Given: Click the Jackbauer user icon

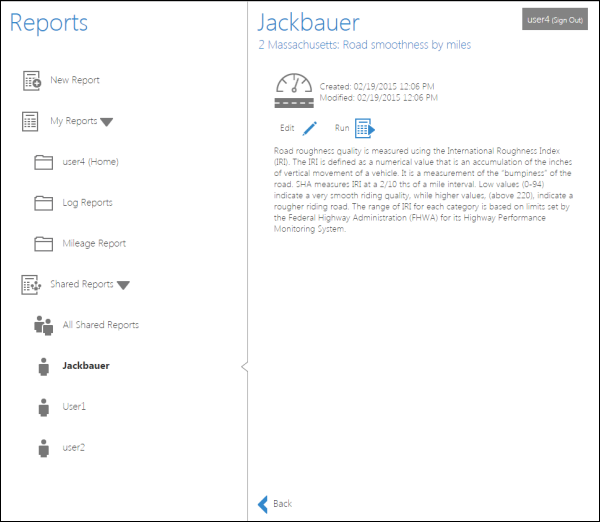Looking at the screenshot, I should point(43,366).
